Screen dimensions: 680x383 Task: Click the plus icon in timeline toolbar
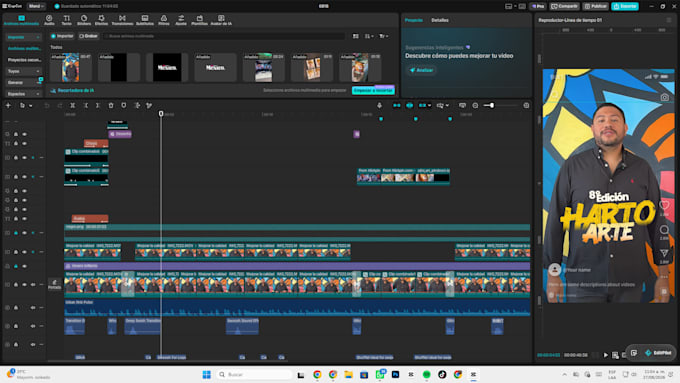[x=8, y=105]
